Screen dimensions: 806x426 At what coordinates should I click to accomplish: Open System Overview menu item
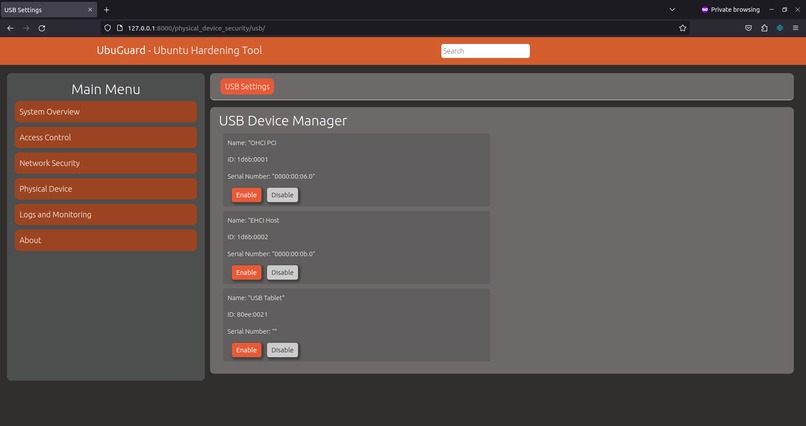point(106,112)
